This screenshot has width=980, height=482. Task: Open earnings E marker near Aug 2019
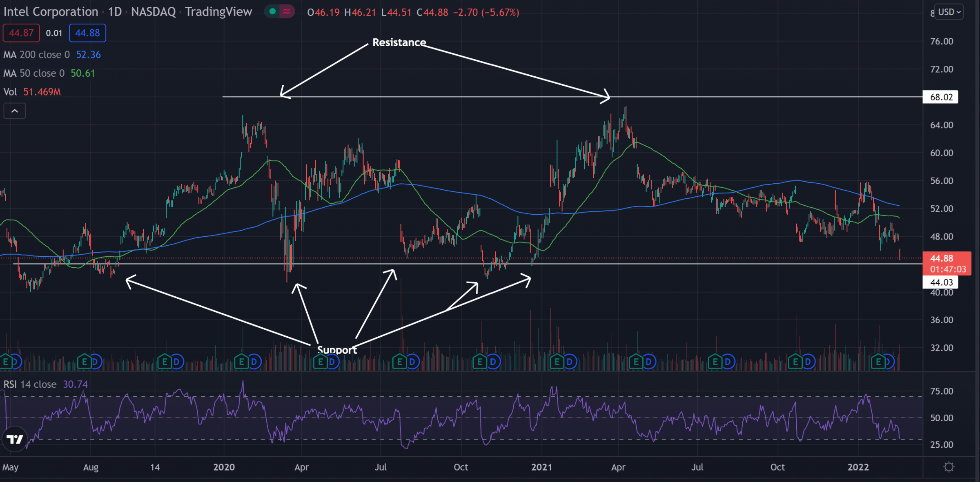click(84, 362)
